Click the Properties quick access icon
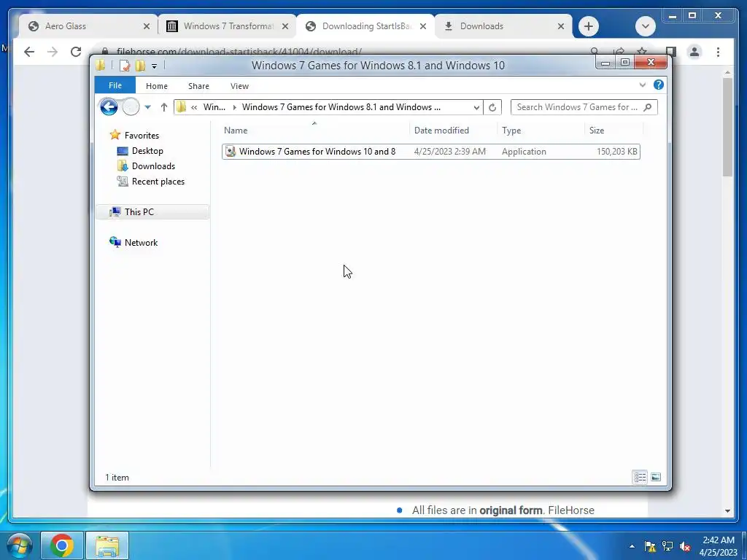 124,66
